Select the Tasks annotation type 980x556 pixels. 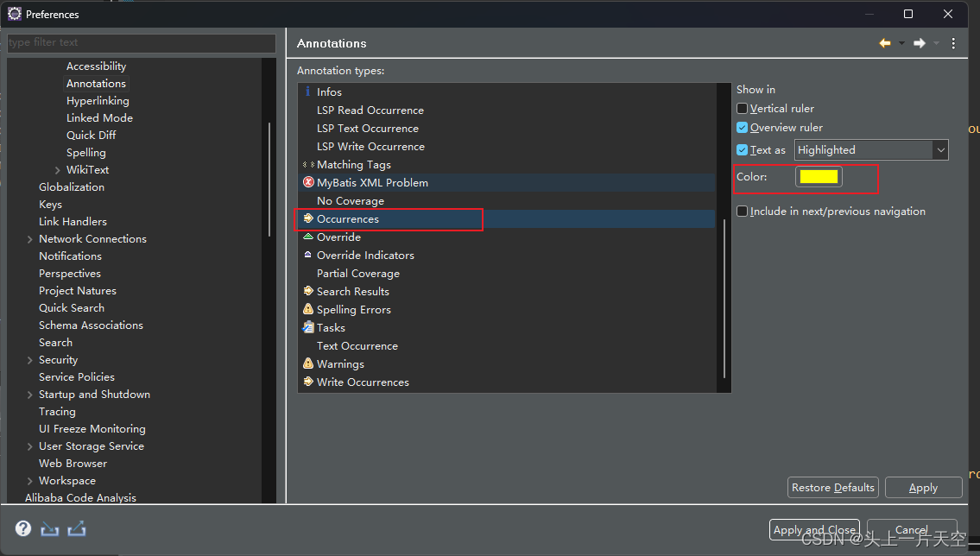coord(331,327)
